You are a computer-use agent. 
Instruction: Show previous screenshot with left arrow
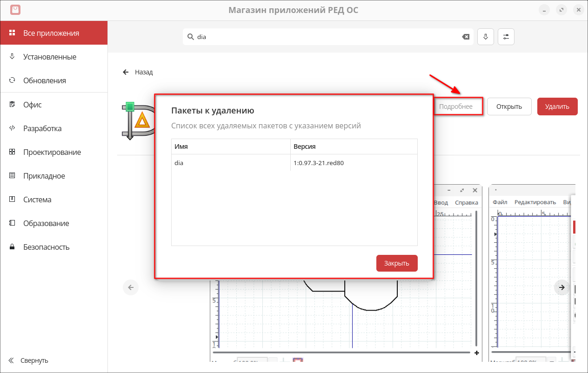131,287
